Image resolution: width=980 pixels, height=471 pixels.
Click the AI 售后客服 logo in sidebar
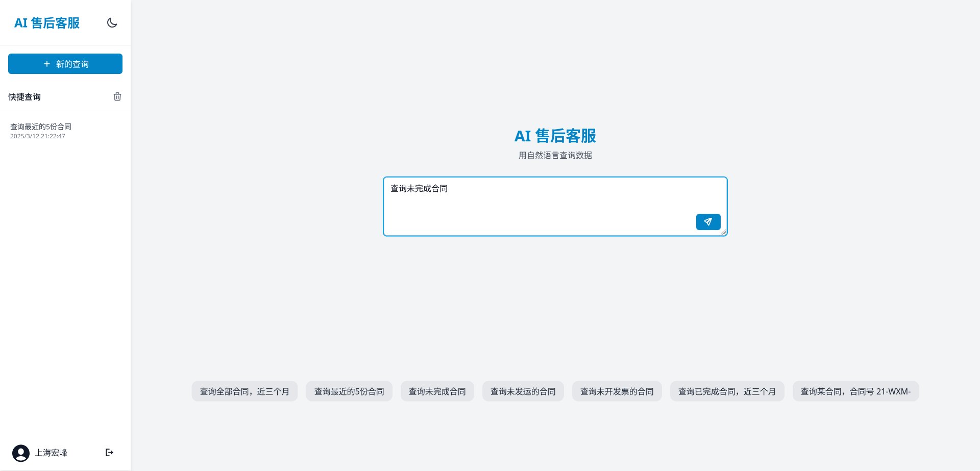(x=46, y=23)
